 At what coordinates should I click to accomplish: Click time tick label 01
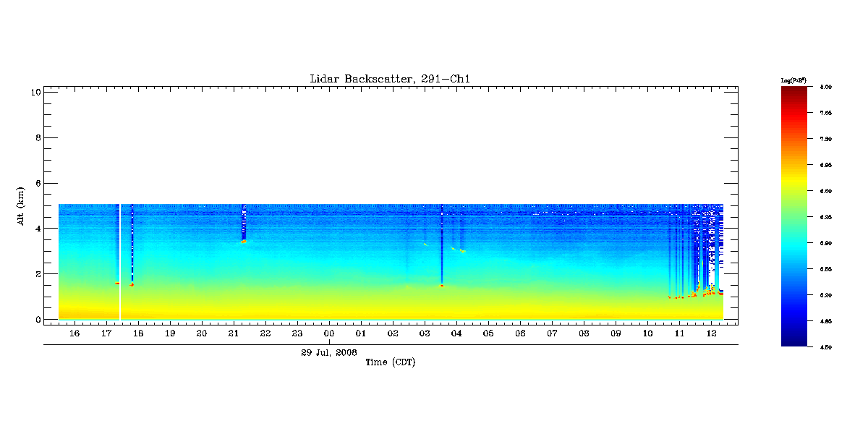tap(361, 333)
